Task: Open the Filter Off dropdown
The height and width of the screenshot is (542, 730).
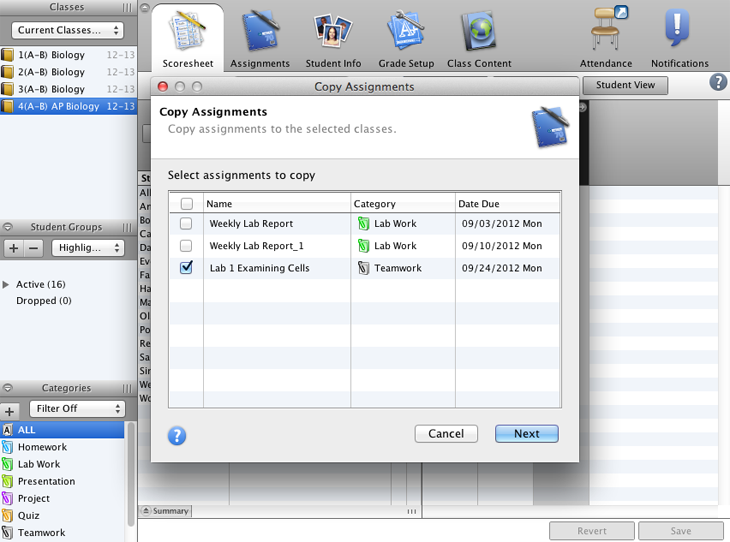Action: click(x=76, y=409)
